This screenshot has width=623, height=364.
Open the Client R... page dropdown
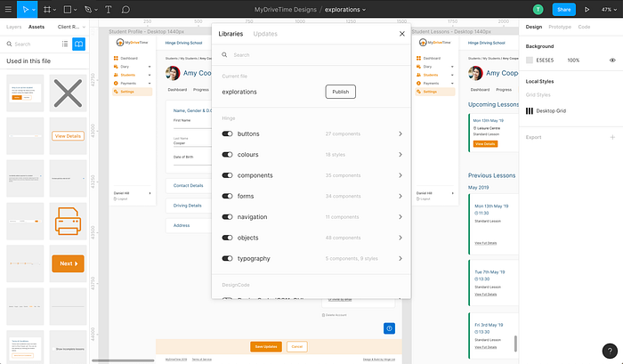(71, 27)
